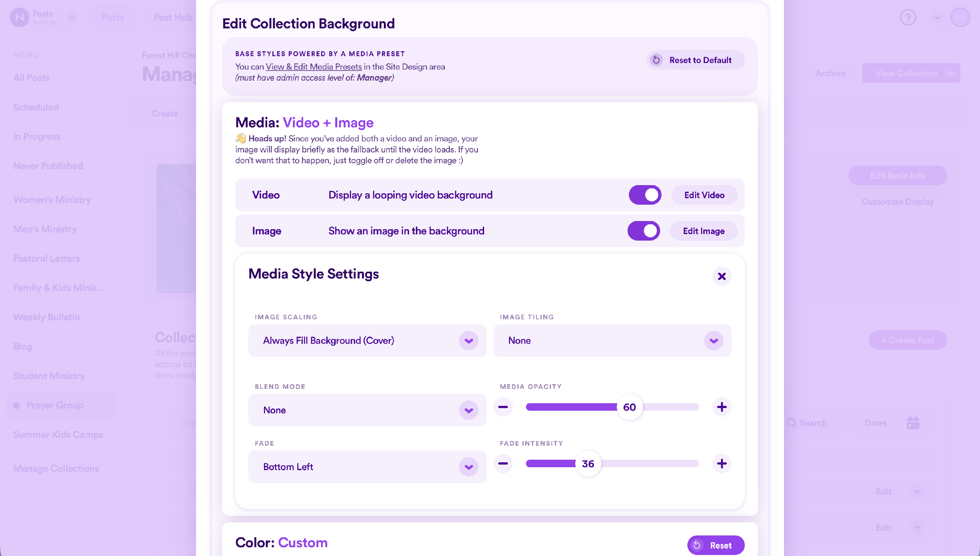Select Weekly Bulletin in the sidebar menu
The height and width of the screenshot is (556, 980).
(x=47, y=317)
